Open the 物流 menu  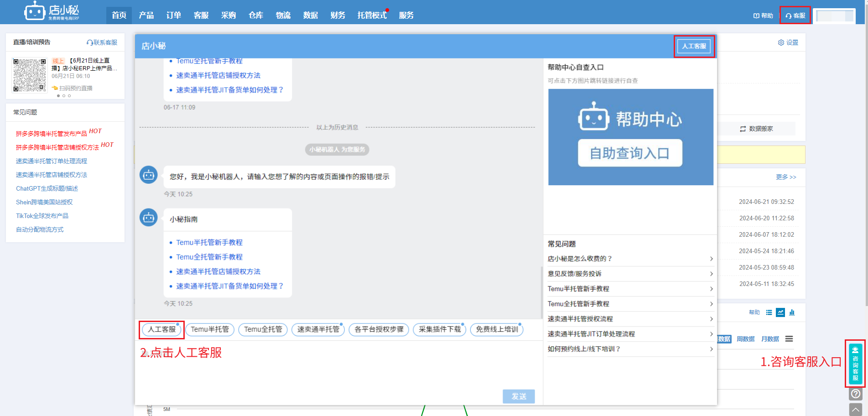(283, 16)
